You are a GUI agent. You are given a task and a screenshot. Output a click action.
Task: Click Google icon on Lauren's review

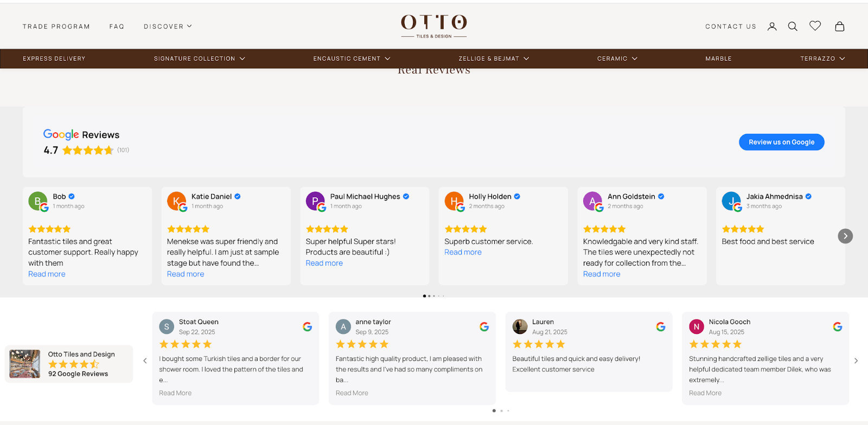[x=660, y=326]
